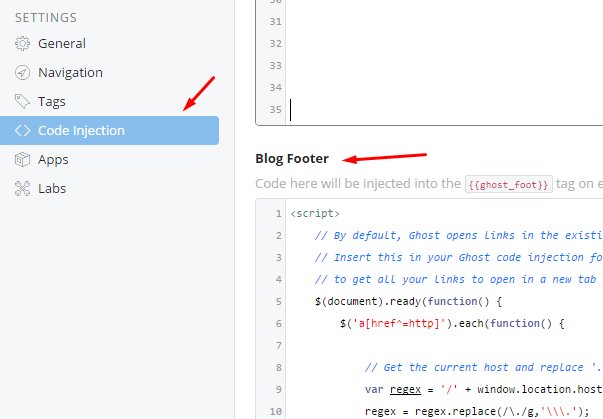Click the Labs tools icon

tap(22, 189)
